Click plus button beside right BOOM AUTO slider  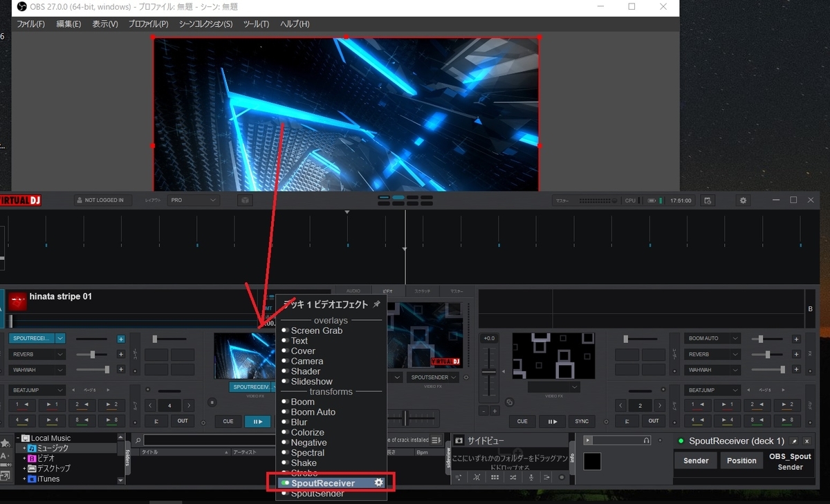[796, 339]
